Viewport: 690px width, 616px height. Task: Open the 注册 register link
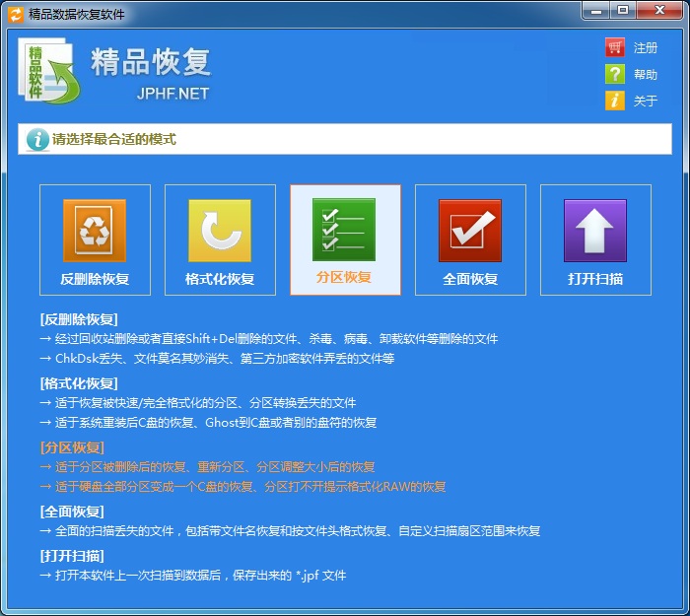(645, 47)
